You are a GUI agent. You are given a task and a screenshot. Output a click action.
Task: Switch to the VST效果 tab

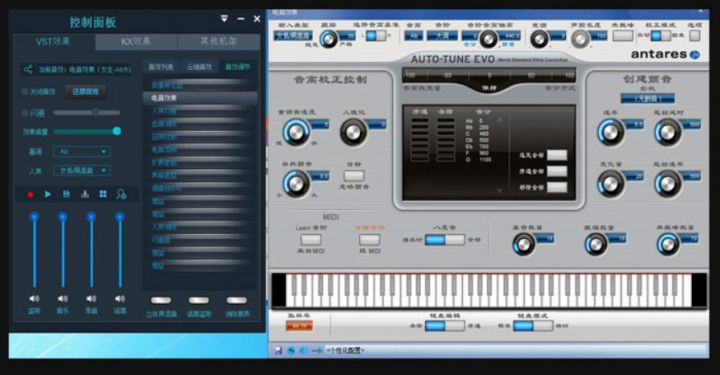53,42
